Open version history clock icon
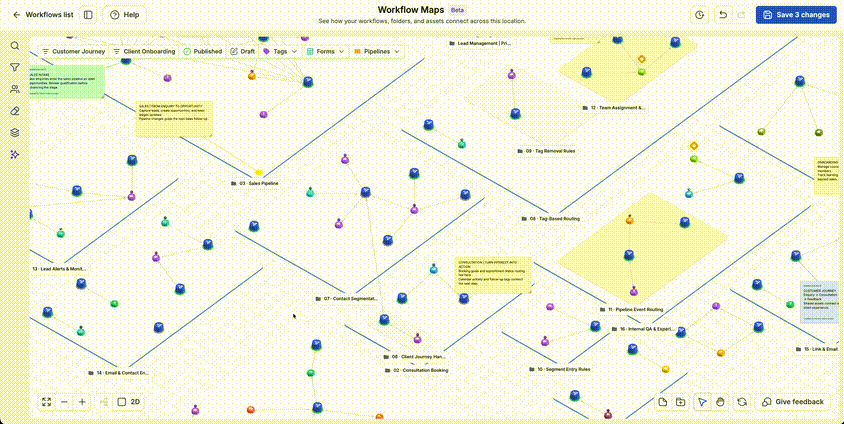Image resolution: width=844 pixels, height=424 pixels. pos(699,15)
